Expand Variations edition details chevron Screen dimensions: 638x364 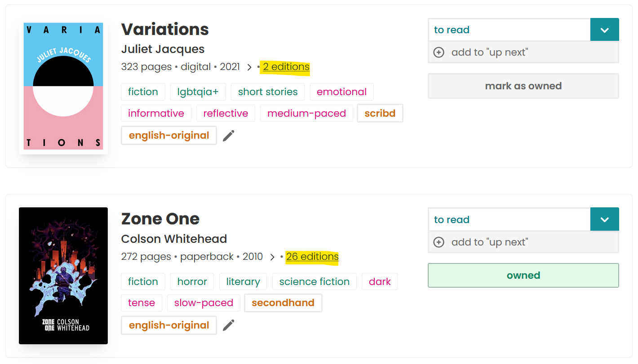click(x=249, y=67)
